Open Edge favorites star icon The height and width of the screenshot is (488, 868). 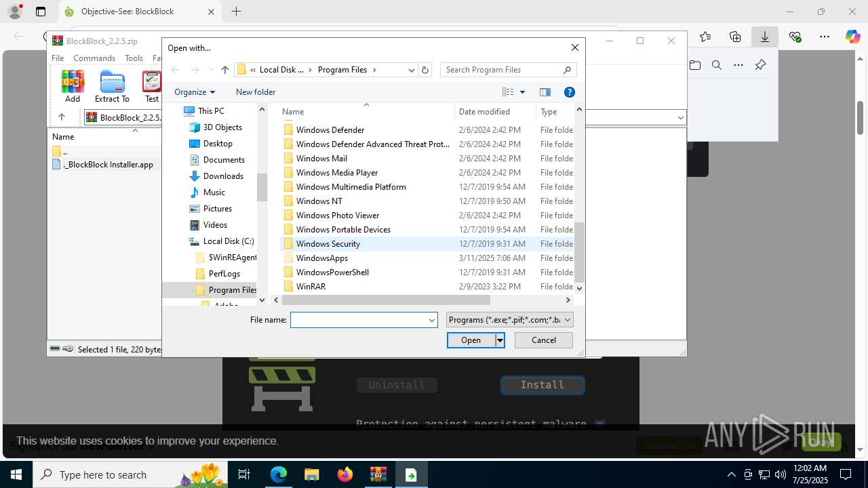(705, 37)
